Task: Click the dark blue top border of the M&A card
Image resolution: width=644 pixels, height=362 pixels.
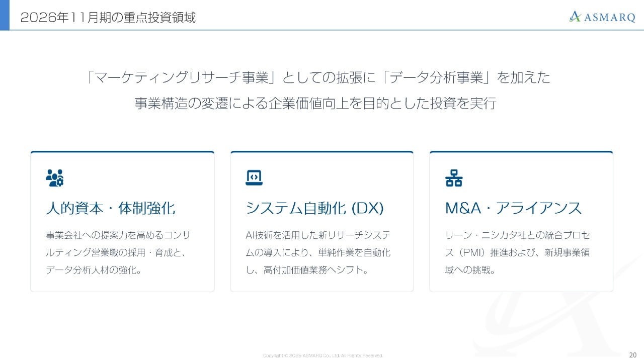Action: [521, 152]
